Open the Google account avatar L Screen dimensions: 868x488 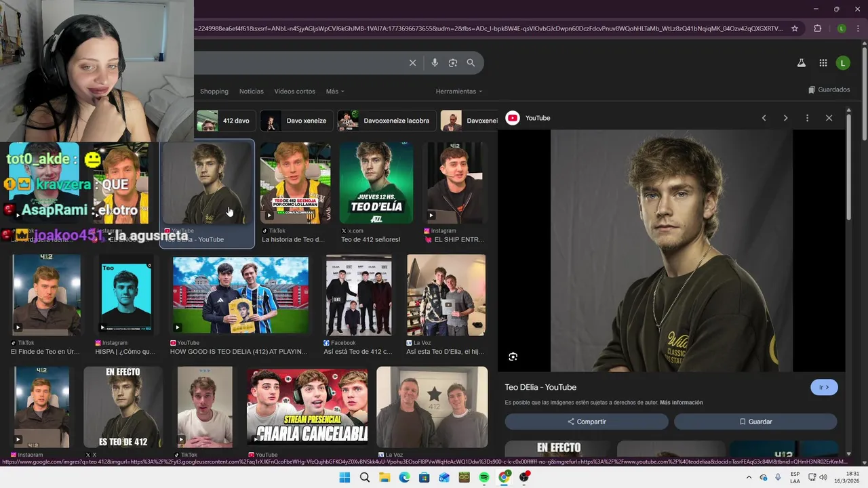[843, 63]
